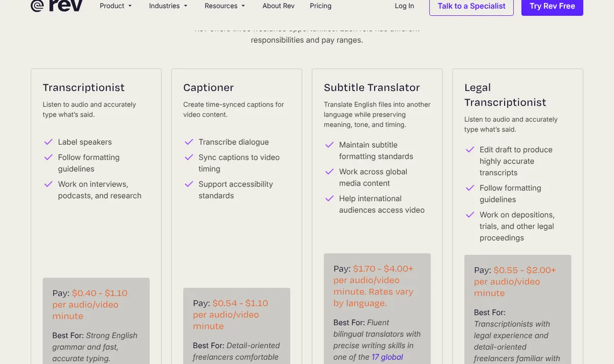The image size is (614, 364).
Task: Open the Resources dropdown menu
Action: pos(225,6)
